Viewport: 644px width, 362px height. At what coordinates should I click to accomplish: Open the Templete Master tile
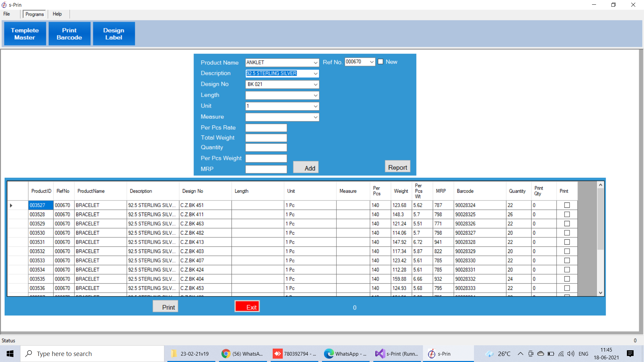click(x=25, y=34)
